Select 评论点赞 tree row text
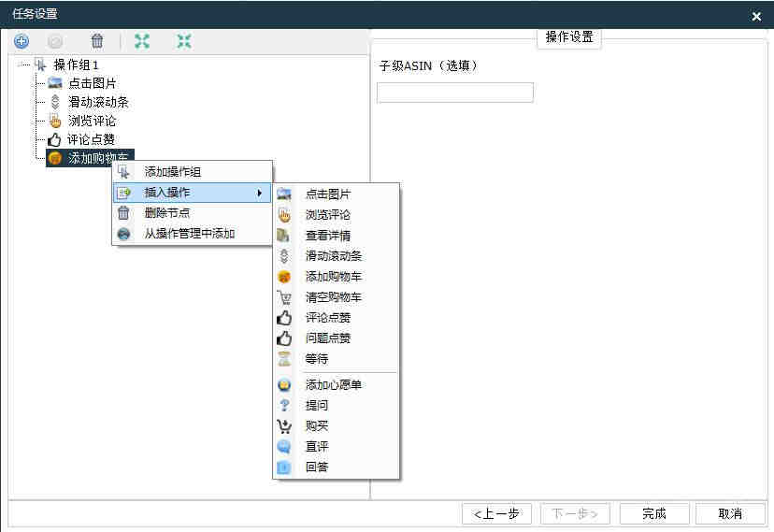Viewport: 774px width, 532px height. click(x=91, y=139)
